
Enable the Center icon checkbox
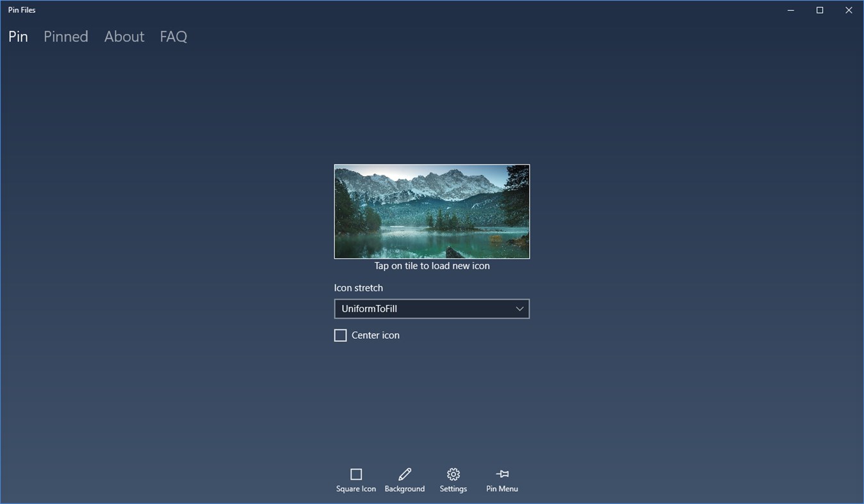pos(340,335)
